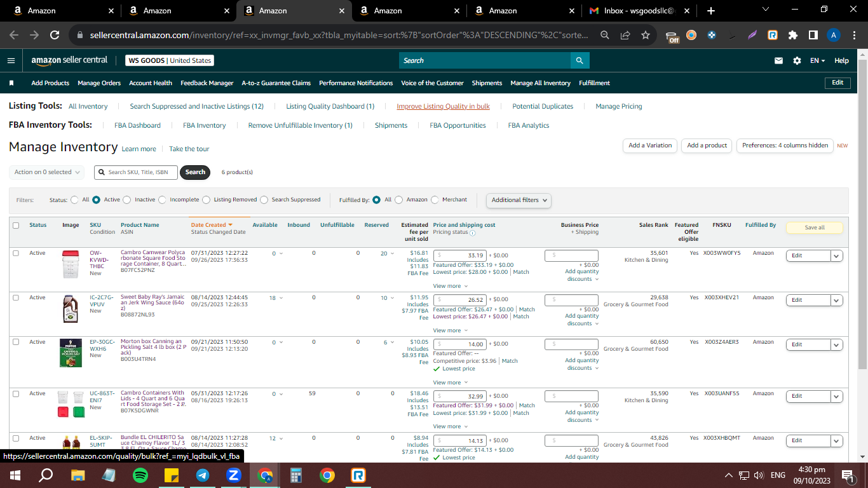This screenshot has height=488, width=868.
Task: Click the Sweet Baby Ray's product image
Action: tap(70, 309)
